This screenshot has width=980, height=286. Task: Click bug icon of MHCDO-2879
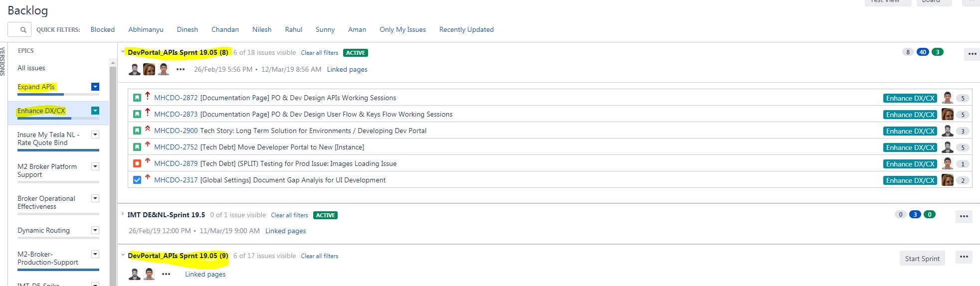coord(137,164)
